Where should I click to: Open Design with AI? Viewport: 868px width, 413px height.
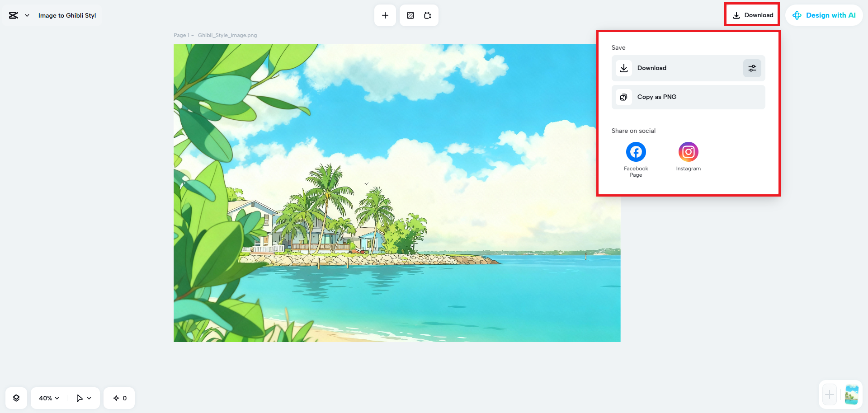[x=824, y=15]
